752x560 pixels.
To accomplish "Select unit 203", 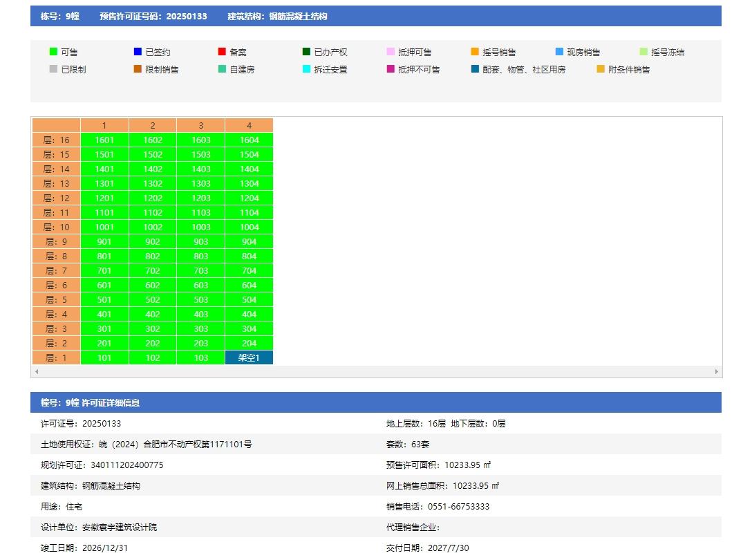I will click(201, 343).
